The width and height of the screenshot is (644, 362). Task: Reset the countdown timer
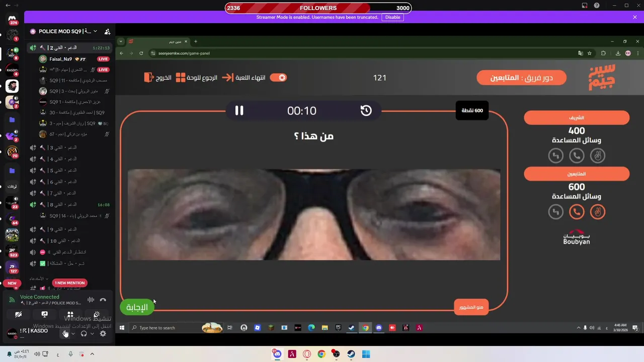click(366, 111)
